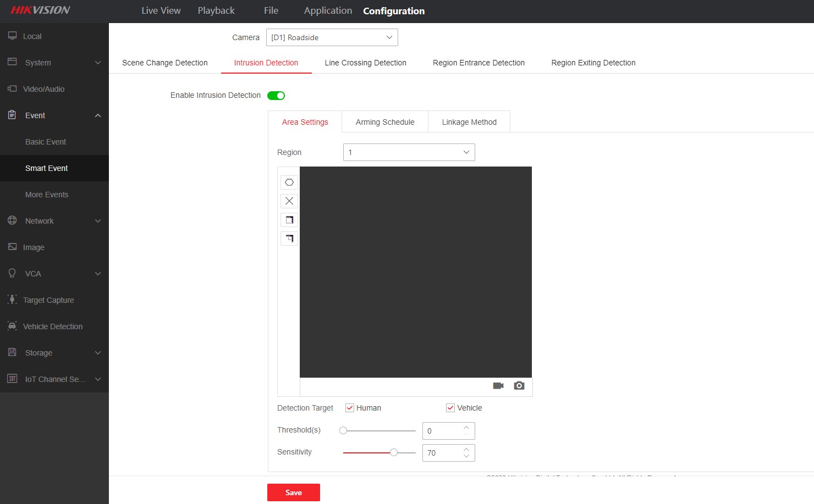Switch to Line Crossing Detection tab
This screenshot has height=504, width=814.
(x=365, y=63)
